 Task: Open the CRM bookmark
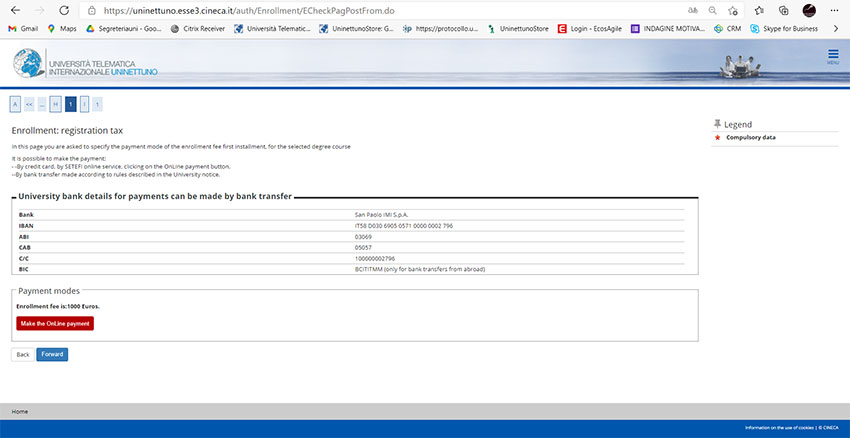[728, 29]
